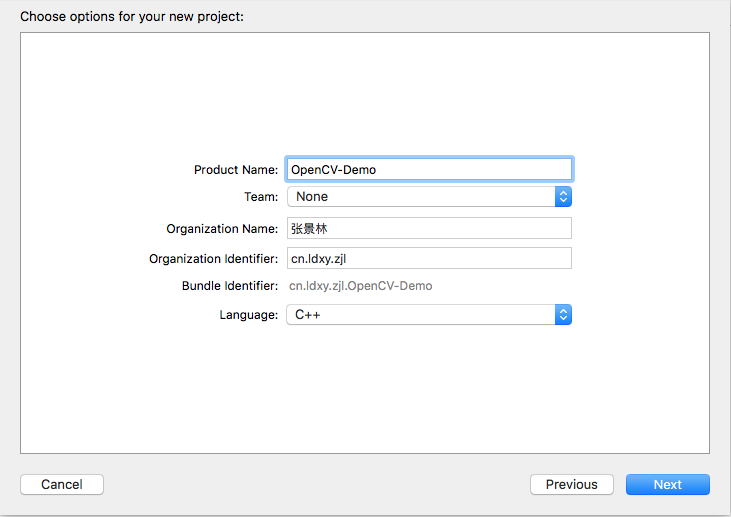The height and width of the screenshot is (517, 731).
Task: Open the Language dropdown showing C++
Action: coord(429,315)
